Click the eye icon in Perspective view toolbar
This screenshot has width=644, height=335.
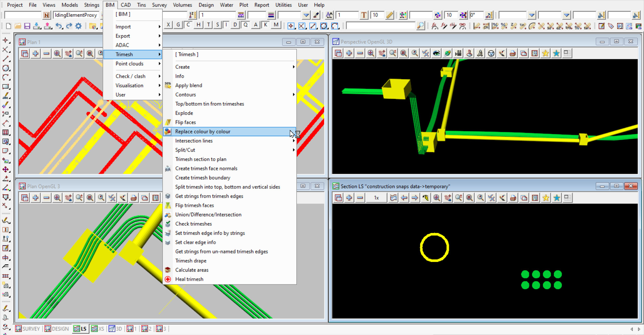click(436, 53)
